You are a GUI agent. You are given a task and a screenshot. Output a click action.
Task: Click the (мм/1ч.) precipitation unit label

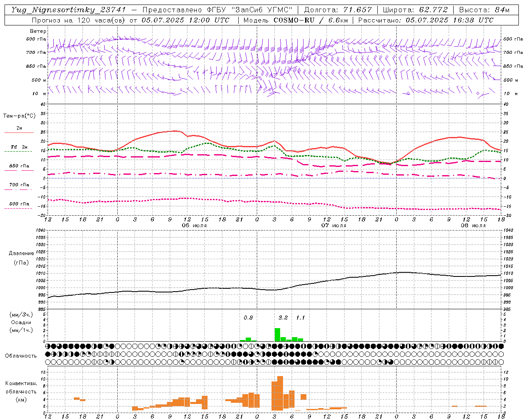pos(21,330)
